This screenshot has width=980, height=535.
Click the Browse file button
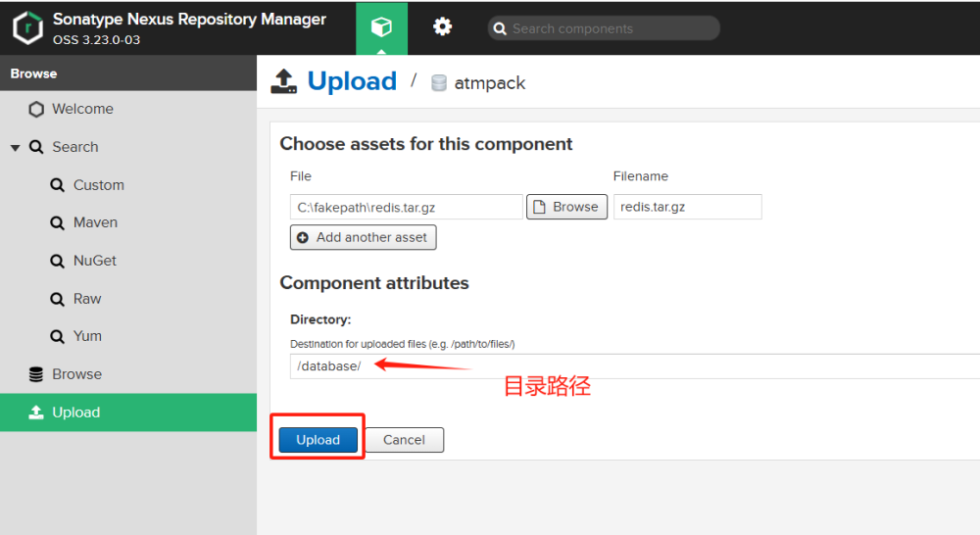(566, 207)
